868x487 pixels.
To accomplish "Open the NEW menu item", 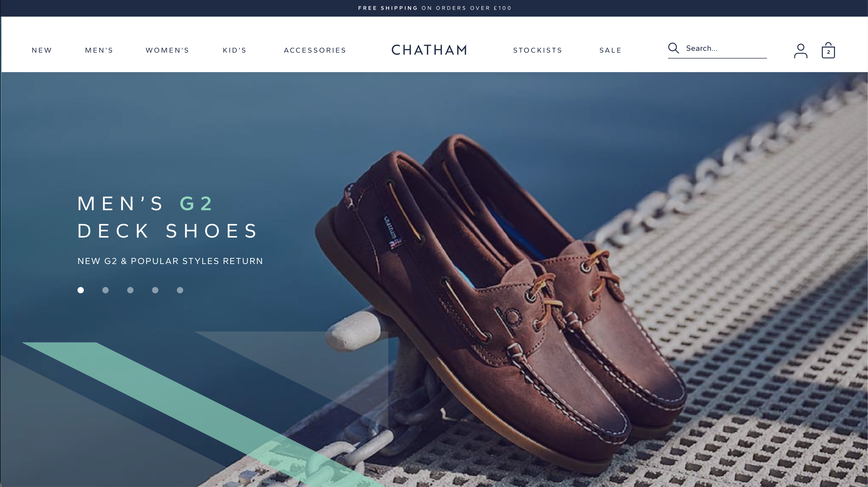I will click(42, 50).
